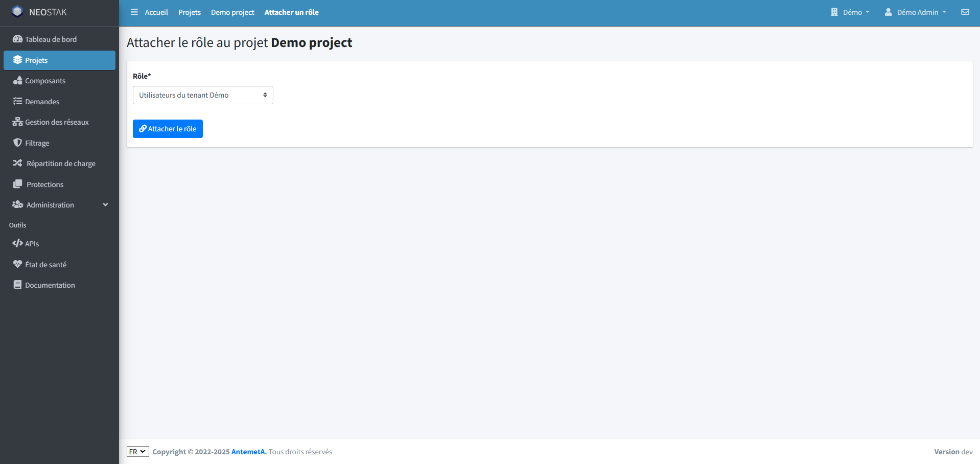
Task: Click the Filtrage shield icon
Action: (x=17, y=143)
